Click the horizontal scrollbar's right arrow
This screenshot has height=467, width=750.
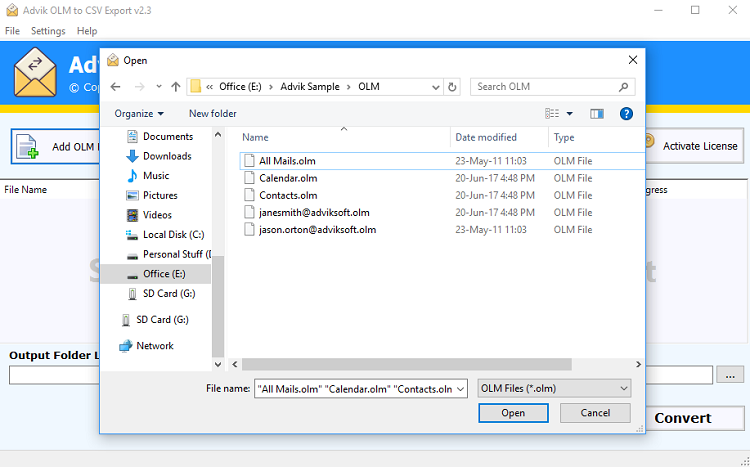tap(638, 364)
